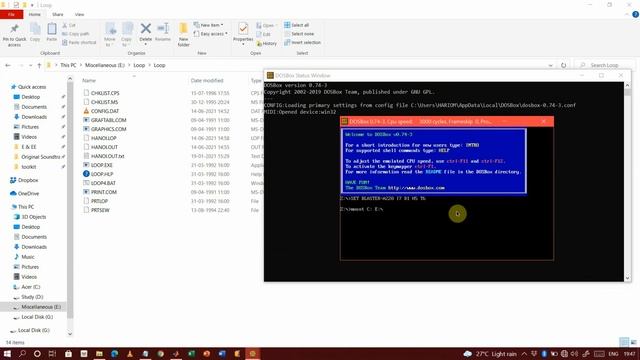Click the Search Loop input field
Image resolution: width=640 pixels, height=360 pixels.
605,65
